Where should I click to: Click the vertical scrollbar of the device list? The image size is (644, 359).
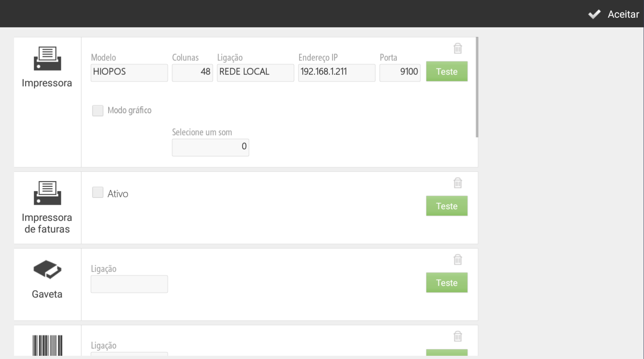[x=477, y=87]
